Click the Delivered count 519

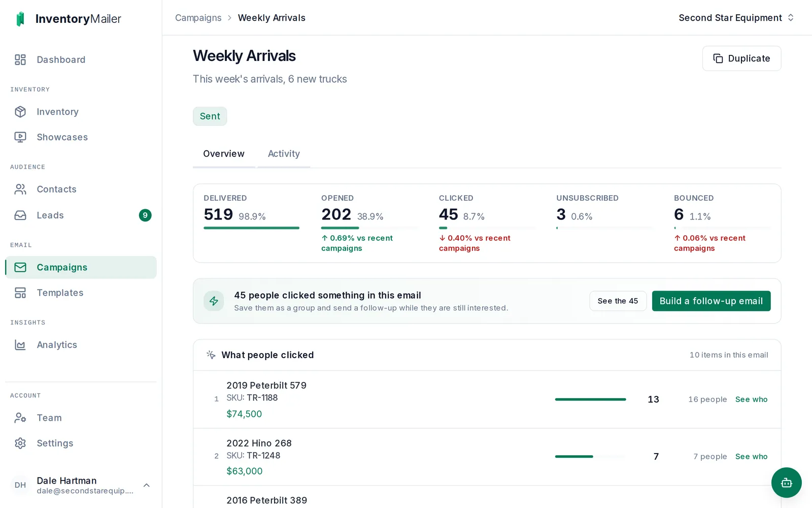pyautogui.click(x=218, y=214)
